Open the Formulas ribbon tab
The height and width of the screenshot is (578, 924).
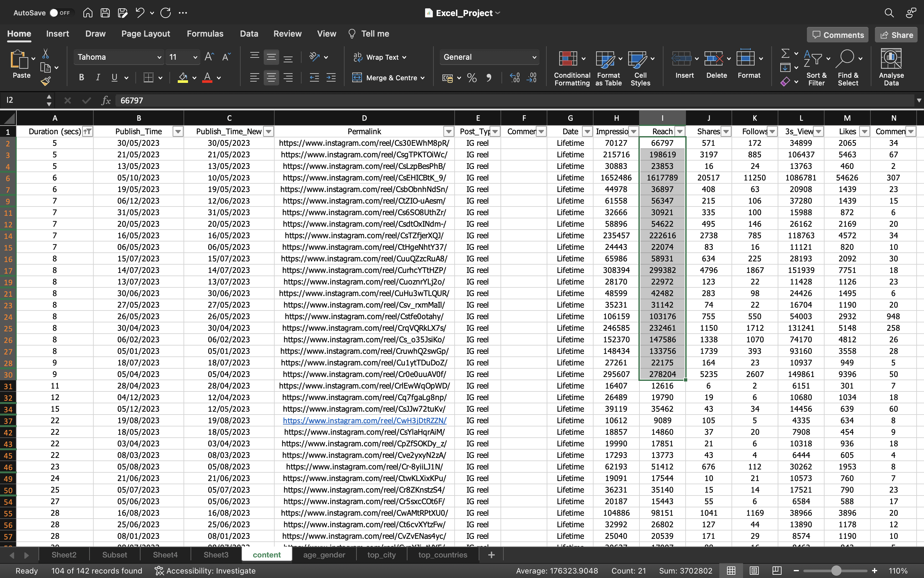(x=205, y=34)
